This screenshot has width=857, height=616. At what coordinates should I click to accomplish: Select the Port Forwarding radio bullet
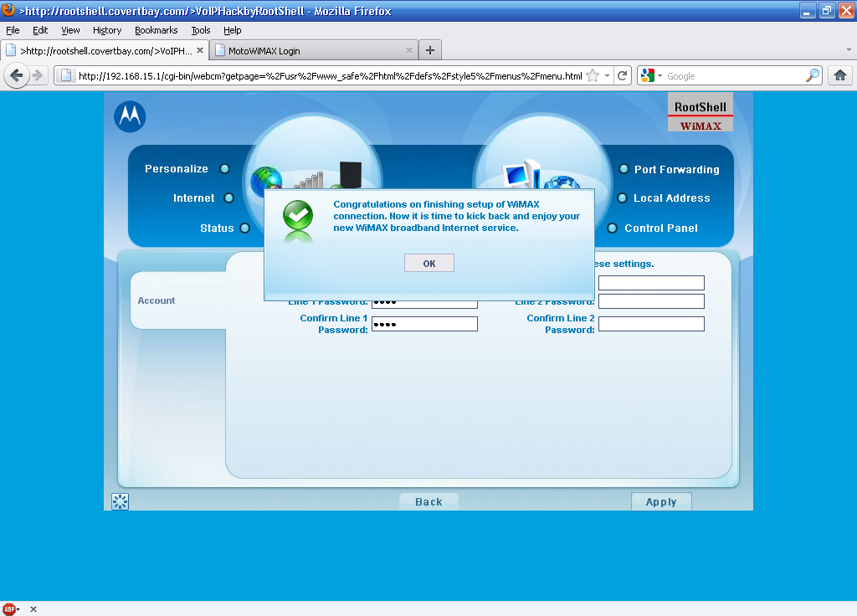click(x=624, y=169)
